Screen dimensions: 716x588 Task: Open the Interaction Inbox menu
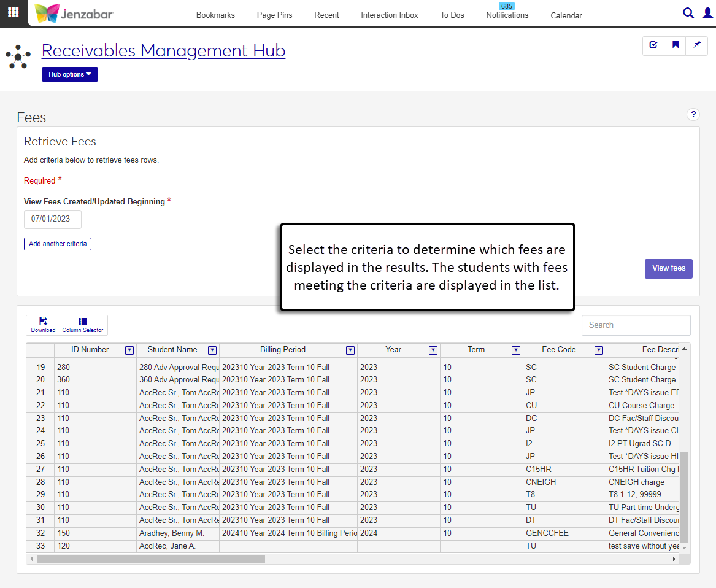389,15
